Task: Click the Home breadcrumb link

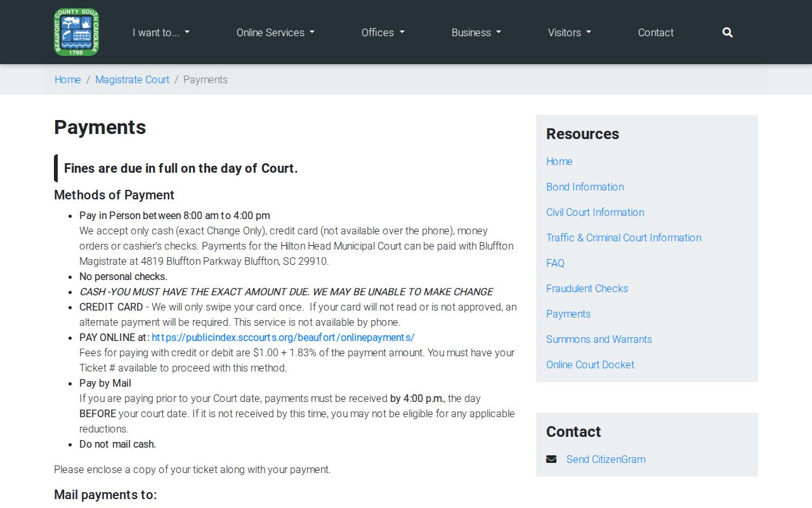Action: tap(68, 79)
